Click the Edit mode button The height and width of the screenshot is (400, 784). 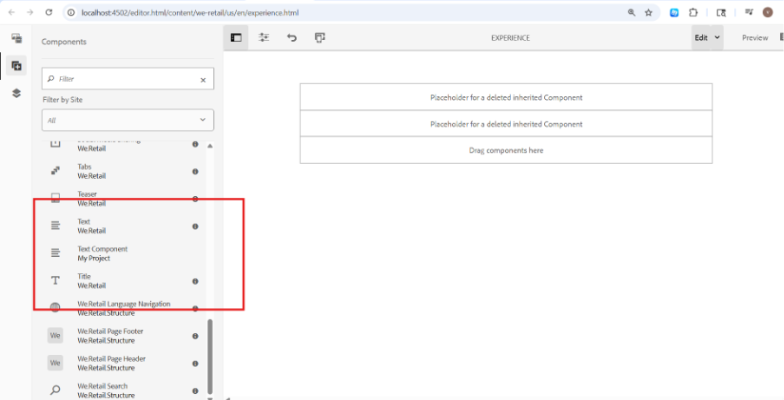point(701,38)
